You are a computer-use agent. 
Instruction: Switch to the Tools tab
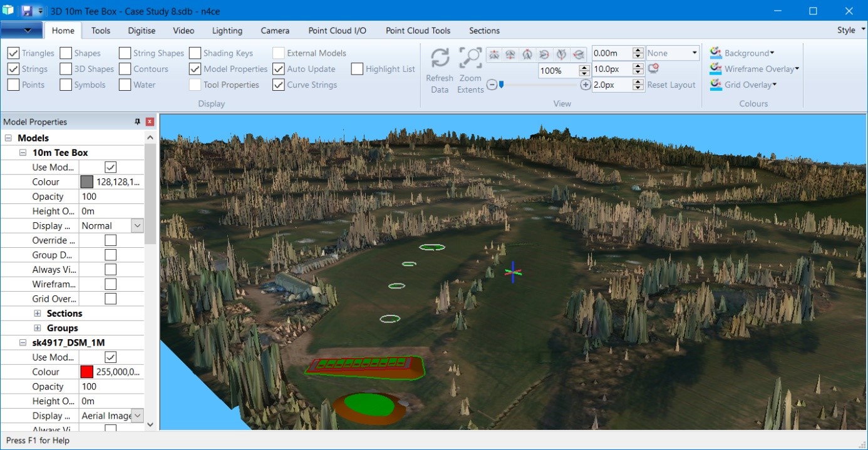pos(101,30)
